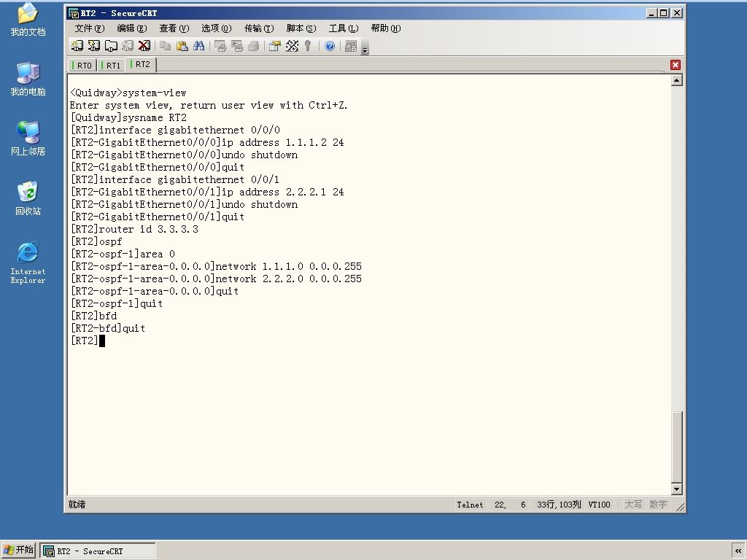This screenshot has width=747, height=560.
Task: Click the Print Screen icon
Action: point(220,46)
